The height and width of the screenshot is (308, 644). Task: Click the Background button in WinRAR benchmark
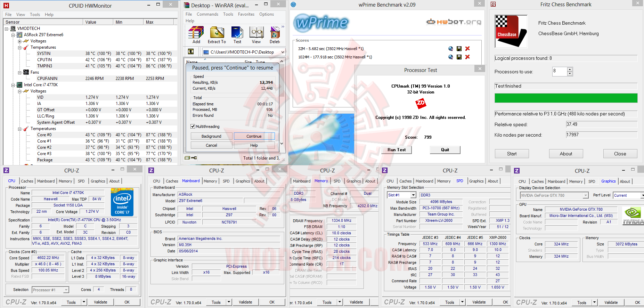(x=211, y=136)
